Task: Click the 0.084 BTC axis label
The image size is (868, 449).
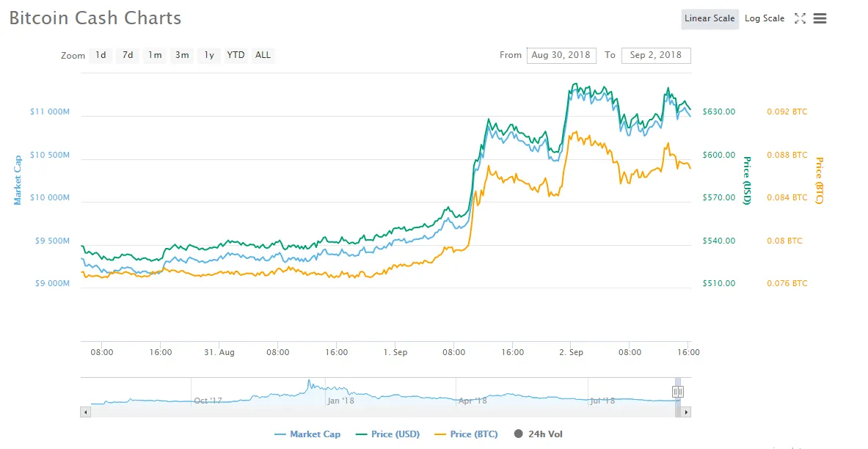Action: (787, 197)
